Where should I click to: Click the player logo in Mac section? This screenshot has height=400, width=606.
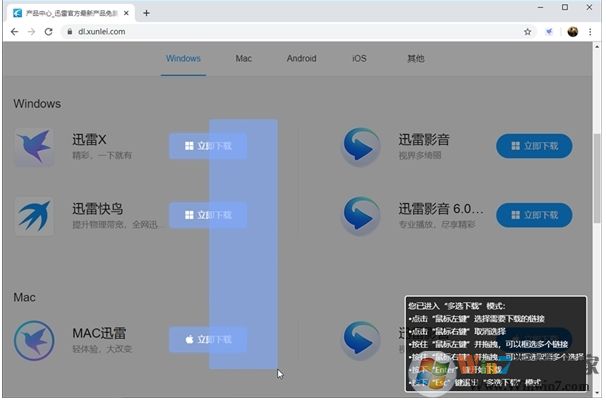click(x=361, y=340)
